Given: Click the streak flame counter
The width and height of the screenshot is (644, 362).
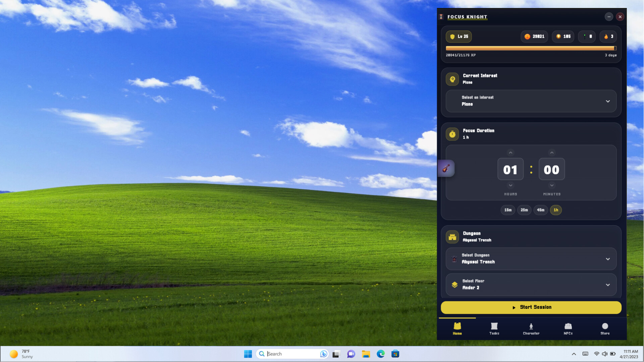Looking at the screenshot, I should (x=608, y=37).
